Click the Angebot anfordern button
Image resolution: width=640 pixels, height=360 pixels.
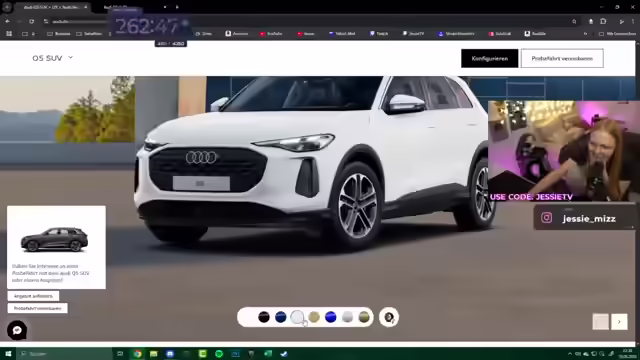coord(33,296)
